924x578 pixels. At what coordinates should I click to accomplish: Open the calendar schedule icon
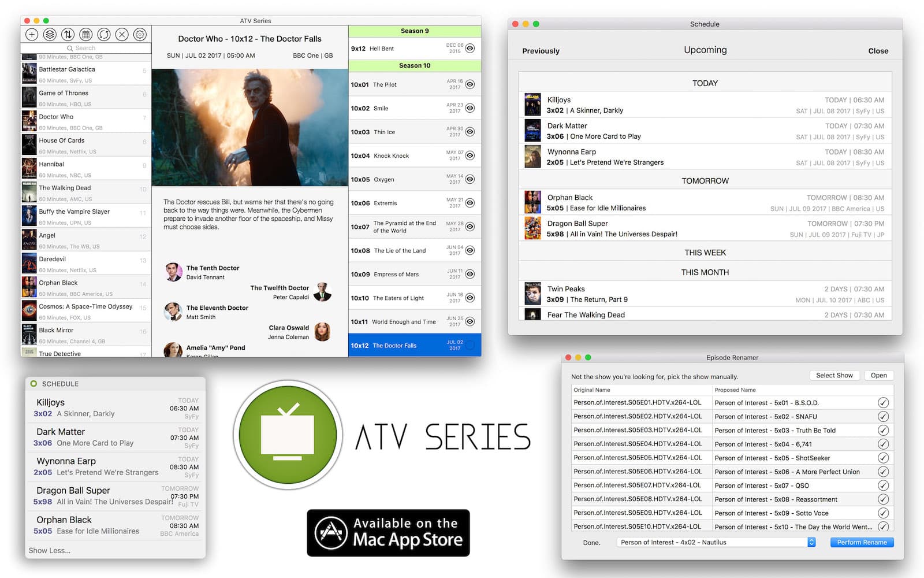pyautogui.click(x=86, y=35)
